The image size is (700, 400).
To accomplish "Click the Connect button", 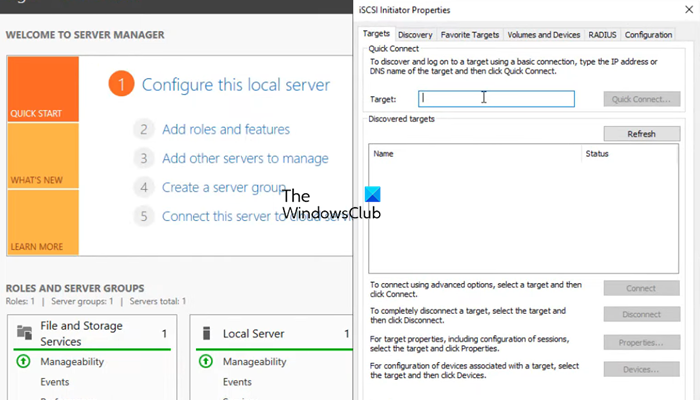I will 642,288.
